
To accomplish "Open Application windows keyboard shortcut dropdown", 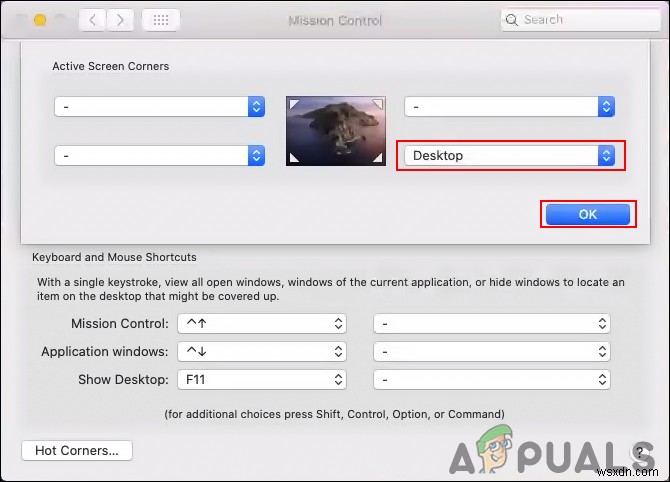I will pos(262,352).
